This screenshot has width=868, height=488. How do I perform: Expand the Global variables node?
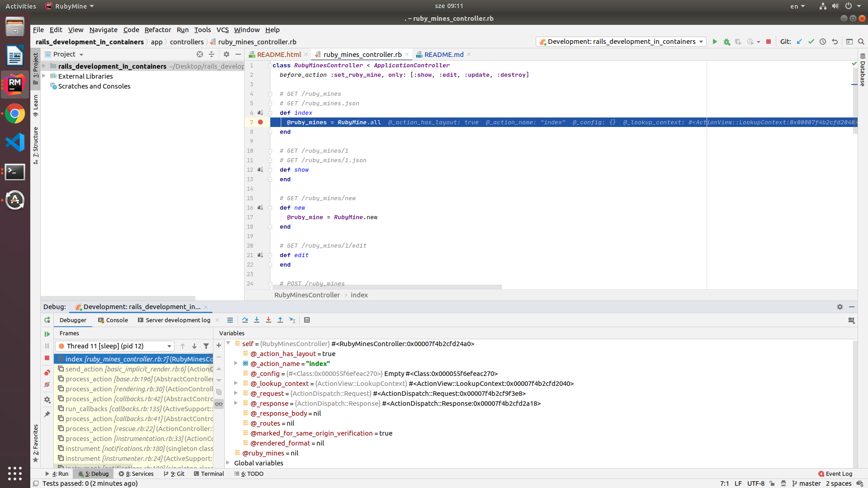click(x=228, y=463)
